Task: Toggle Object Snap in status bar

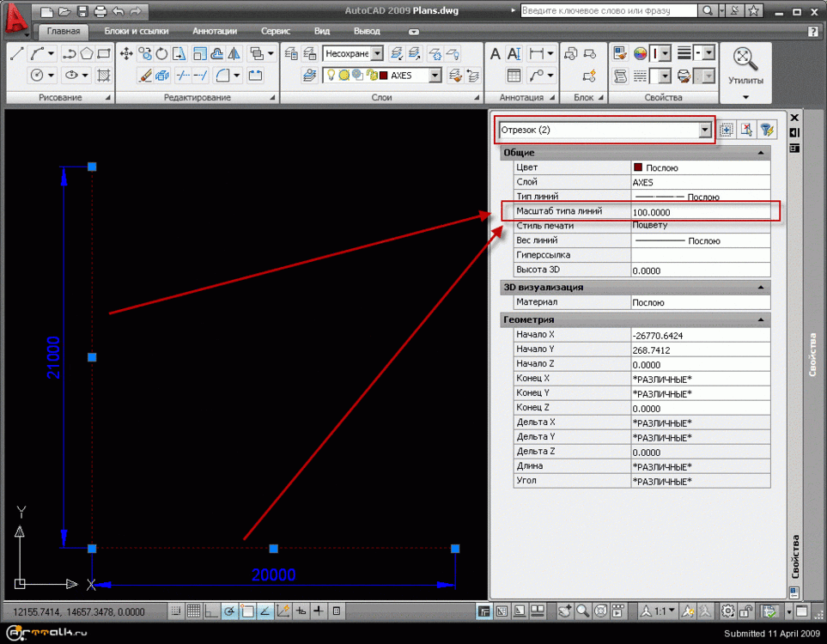Action: point(247,611)
